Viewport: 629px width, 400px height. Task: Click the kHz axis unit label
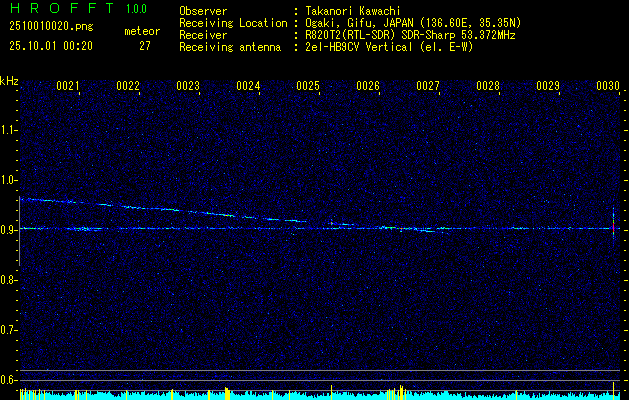9,81
